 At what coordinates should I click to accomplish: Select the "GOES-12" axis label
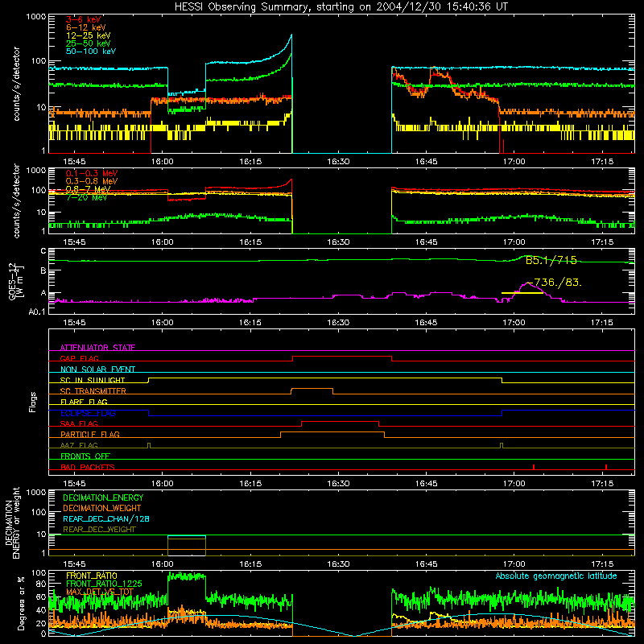tap(12, 281)
